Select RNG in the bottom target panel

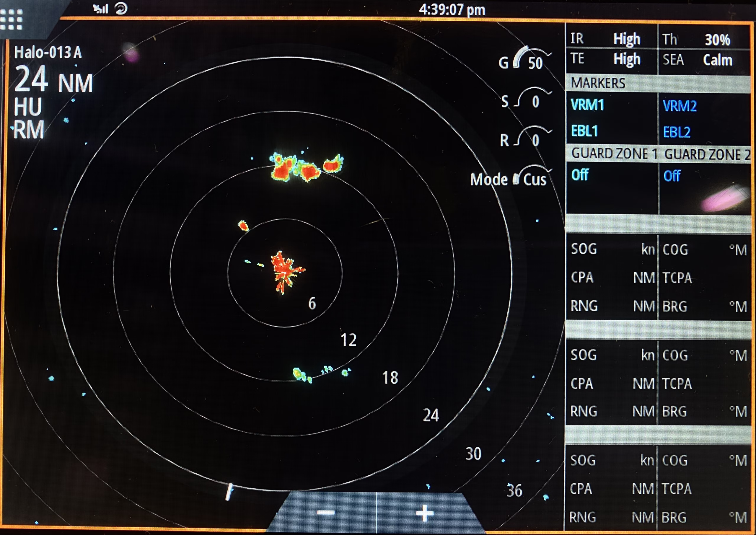click(x=583, y=518)
